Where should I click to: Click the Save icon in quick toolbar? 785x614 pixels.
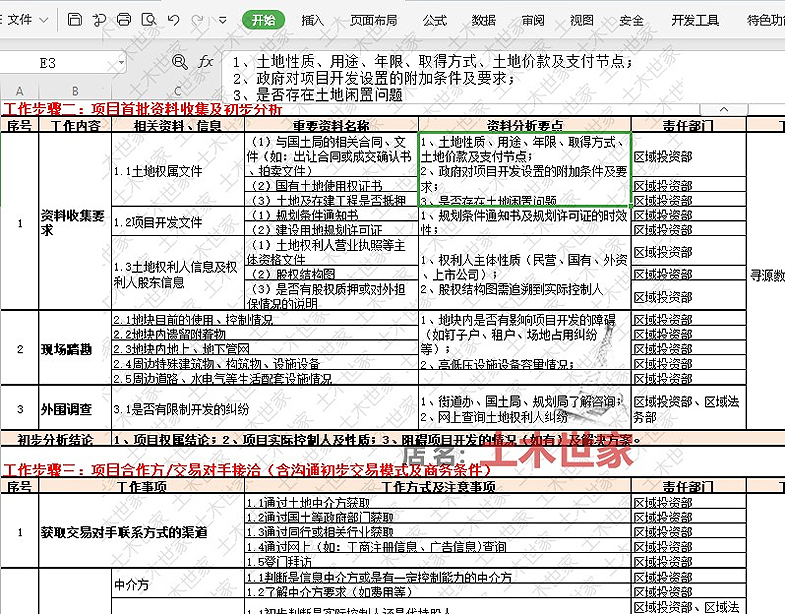coord(74,20)
